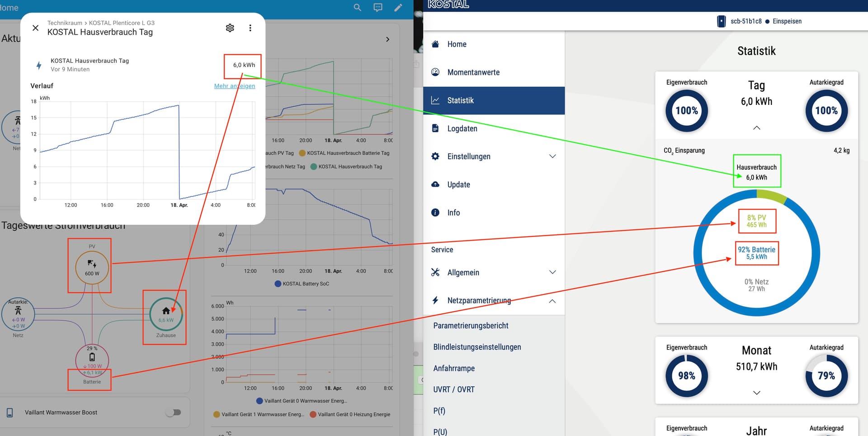Click the Update cloud icon
This screenshot has width=868, height=436.
[x=435, y=184]
